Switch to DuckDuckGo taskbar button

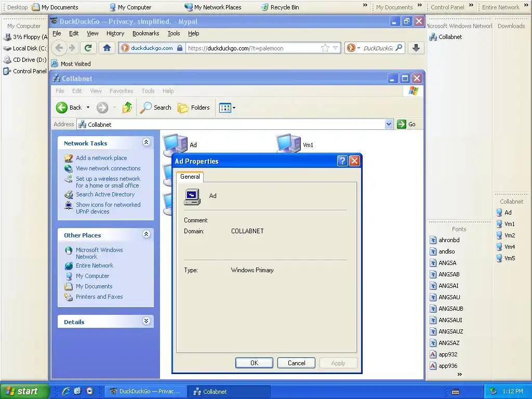pos(145,391)
